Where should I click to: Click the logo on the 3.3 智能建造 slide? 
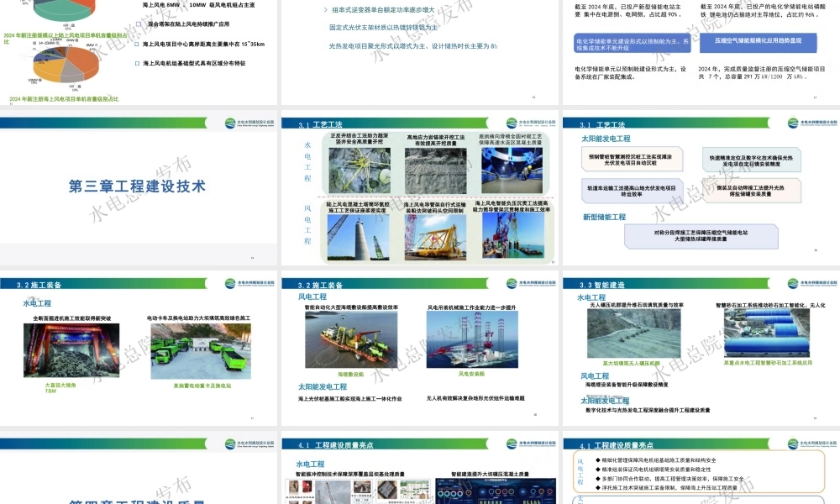tap(811, 283)
